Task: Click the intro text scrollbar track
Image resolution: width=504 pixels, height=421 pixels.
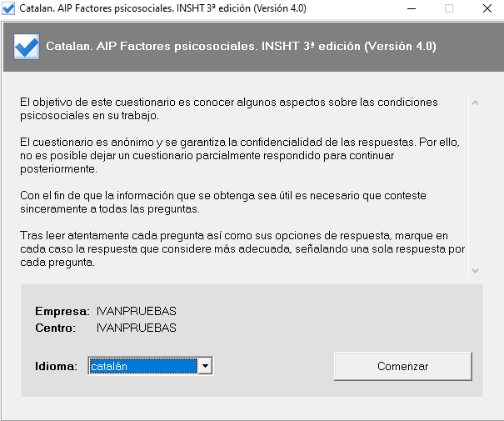Action: pyautogui.click(x=475, y=183)
